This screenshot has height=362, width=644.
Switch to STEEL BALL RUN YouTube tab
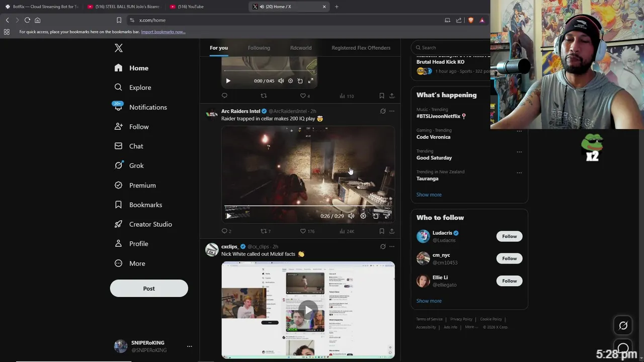[x=124, y=7]
